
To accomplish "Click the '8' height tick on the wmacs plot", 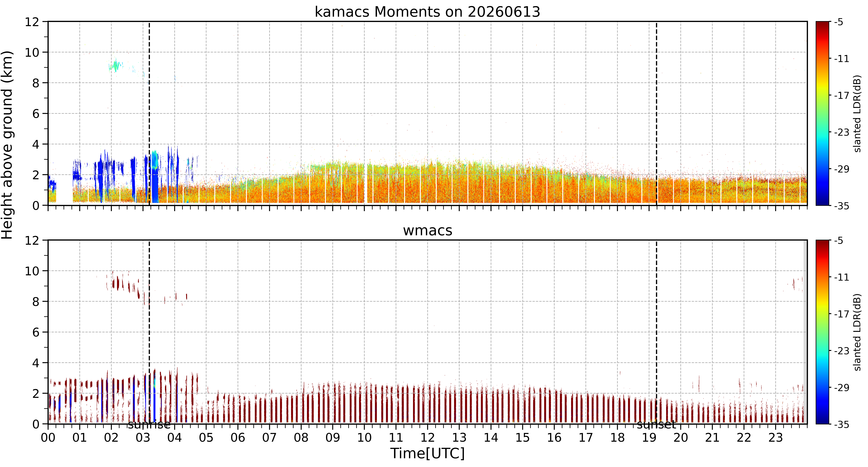I will click(x=36, y=302).
